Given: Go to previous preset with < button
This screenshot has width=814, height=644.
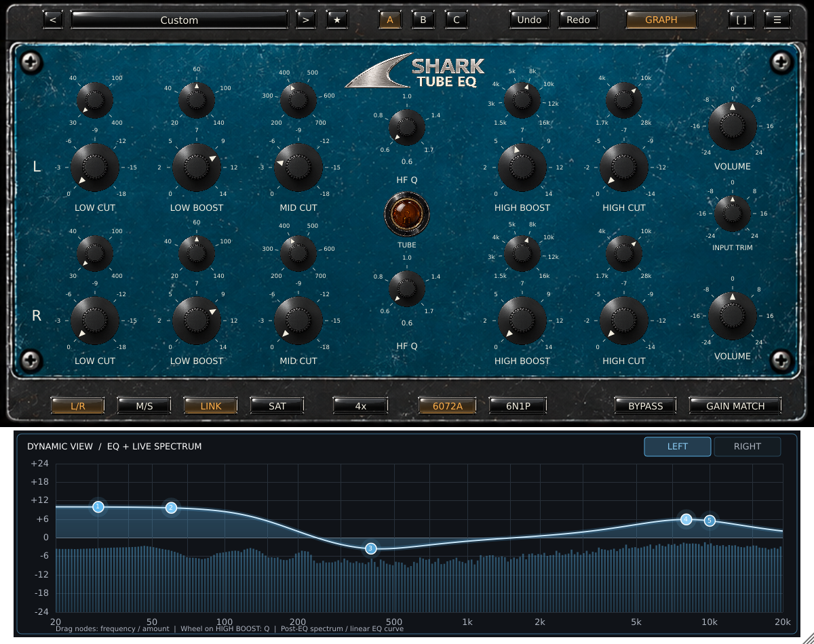Looking at the screenshot, I should (x=53, y=20).
